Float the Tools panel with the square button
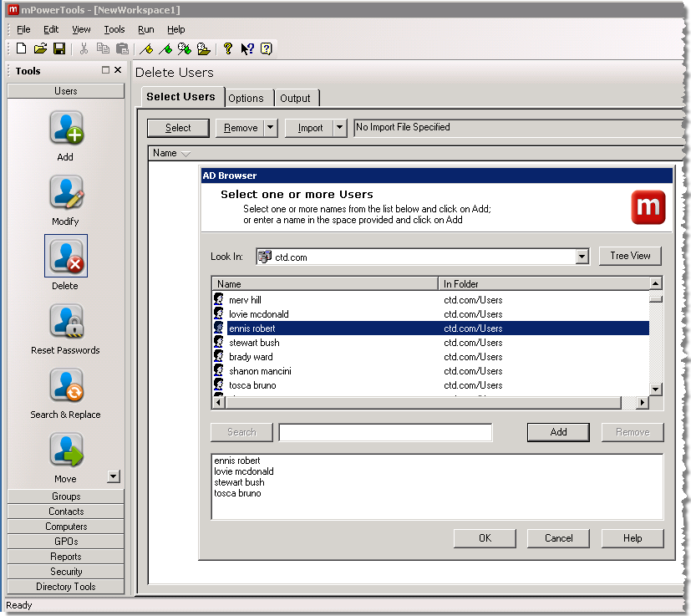Viewport: 691px width, 616px height. 105,70
